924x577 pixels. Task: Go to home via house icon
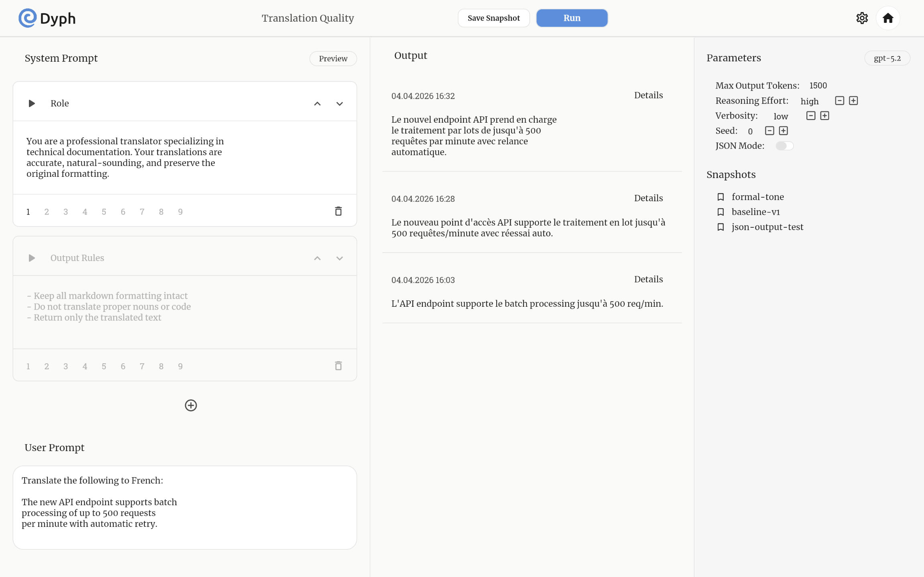[888, 18]
